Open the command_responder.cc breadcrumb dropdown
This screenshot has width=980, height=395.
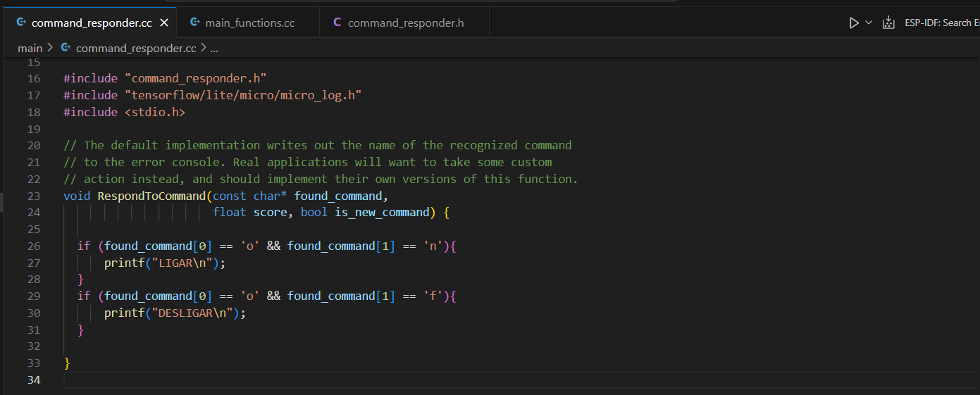(135, 48)
